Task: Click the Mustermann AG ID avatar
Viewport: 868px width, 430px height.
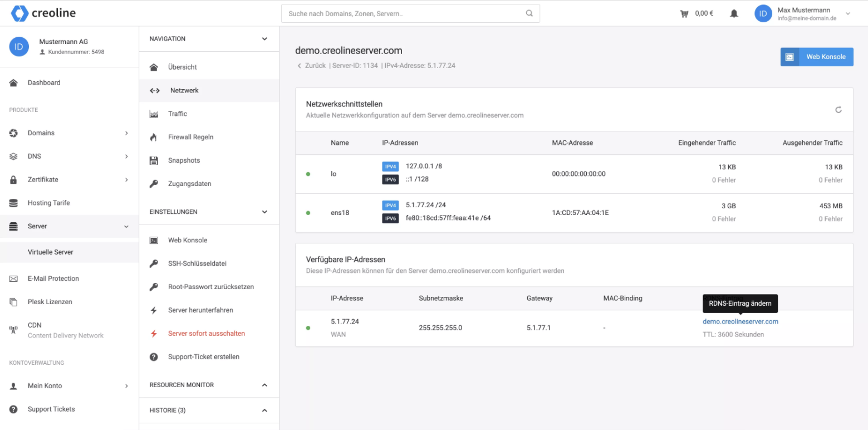Action: pyautogui.click(x=19, y=47)
